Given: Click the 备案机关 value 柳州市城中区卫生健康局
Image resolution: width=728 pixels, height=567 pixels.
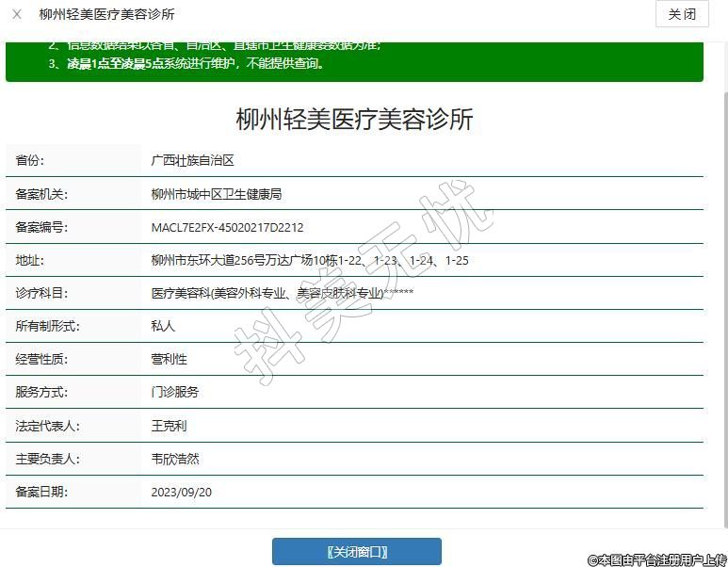Looking at the screenshot, I should [x=217, y=194].
